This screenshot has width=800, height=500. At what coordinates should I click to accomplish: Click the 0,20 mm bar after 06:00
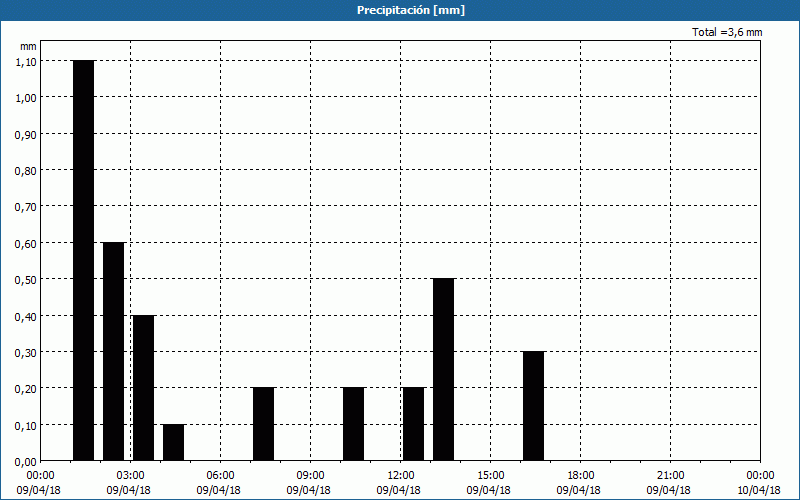pos(264,424)
